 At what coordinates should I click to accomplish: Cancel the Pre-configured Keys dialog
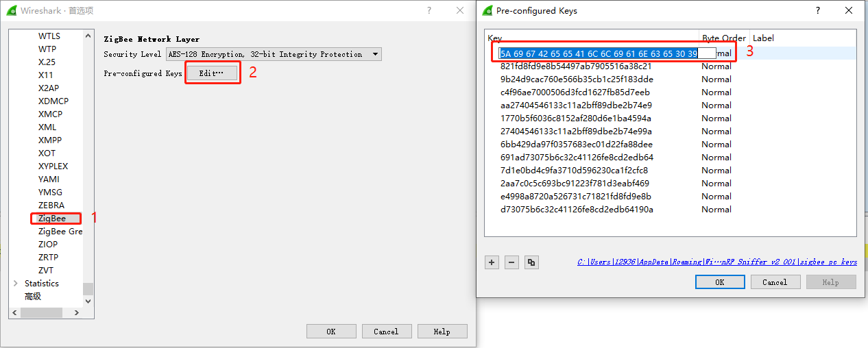coord(775,282)
